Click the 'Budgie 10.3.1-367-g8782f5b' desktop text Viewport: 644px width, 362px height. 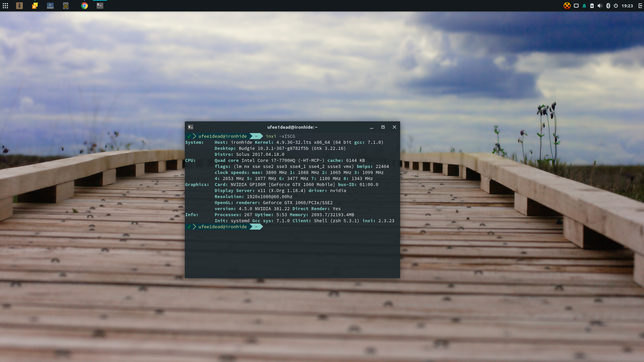(x=274, y=148)
